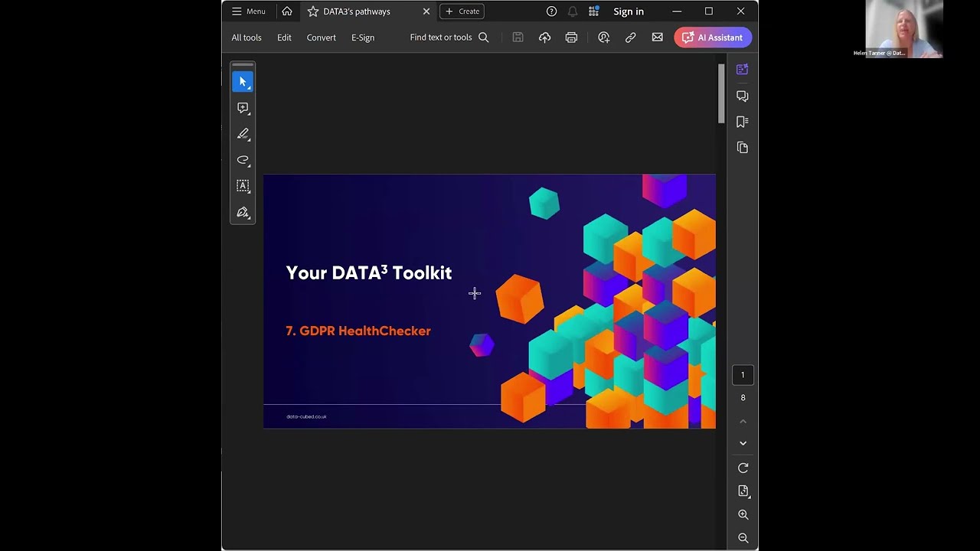Open the apps grid icon
The height and width of the screenshot is (551, 980).
click(x=593, y=11)
